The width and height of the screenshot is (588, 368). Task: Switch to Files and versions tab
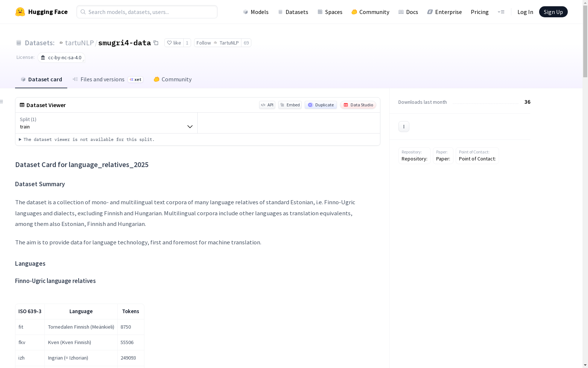click(108, 79)
